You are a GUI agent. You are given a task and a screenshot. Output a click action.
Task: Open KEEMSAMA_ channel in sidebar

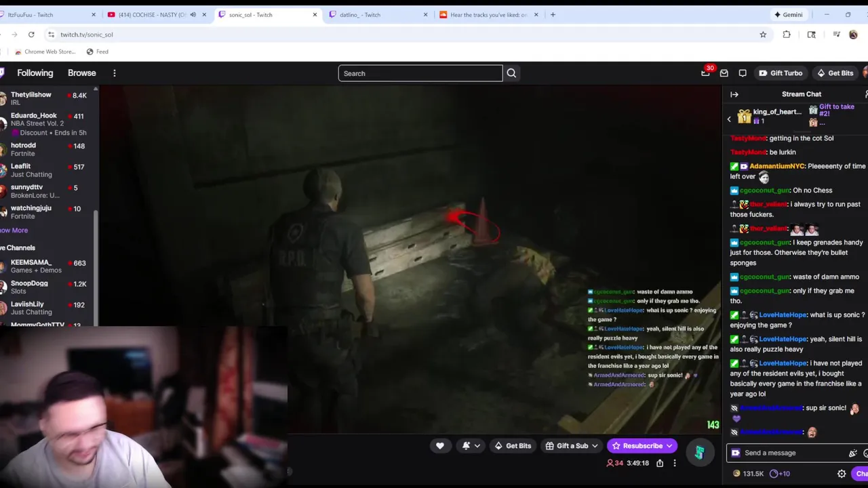[46, 266]
